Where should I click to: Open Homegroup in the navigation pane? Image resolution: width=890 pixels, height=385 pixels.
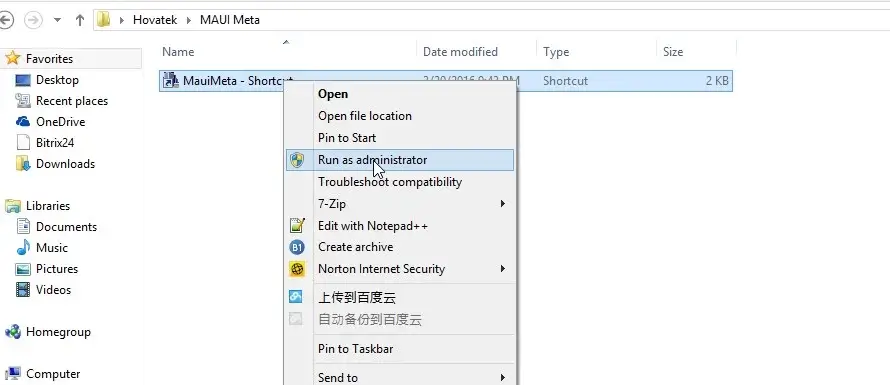click(58, 332)
